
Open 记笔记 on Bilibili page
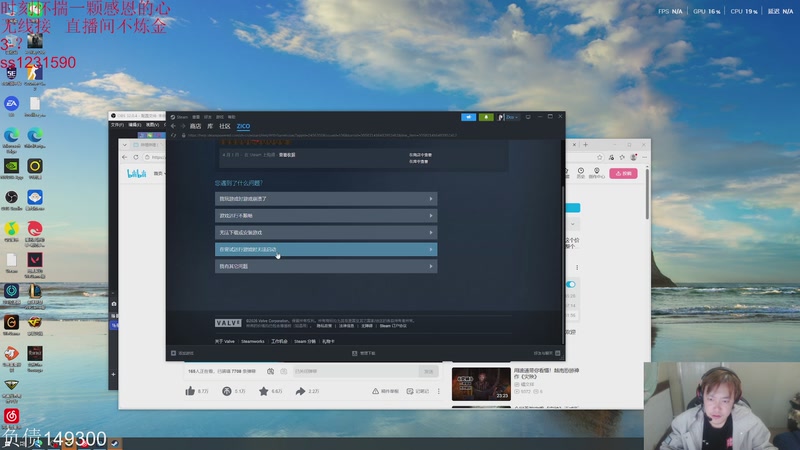(417, 391)
